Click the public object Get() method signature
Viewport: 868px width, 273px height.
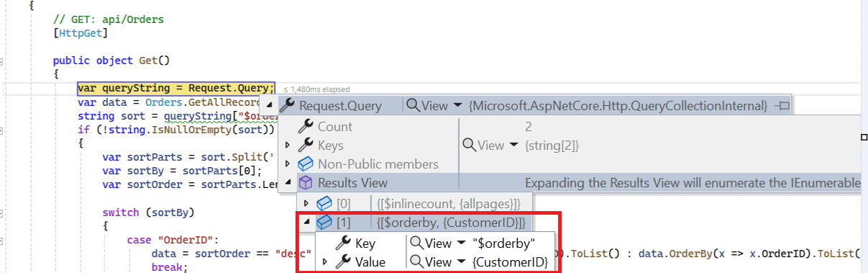[111, 60]
